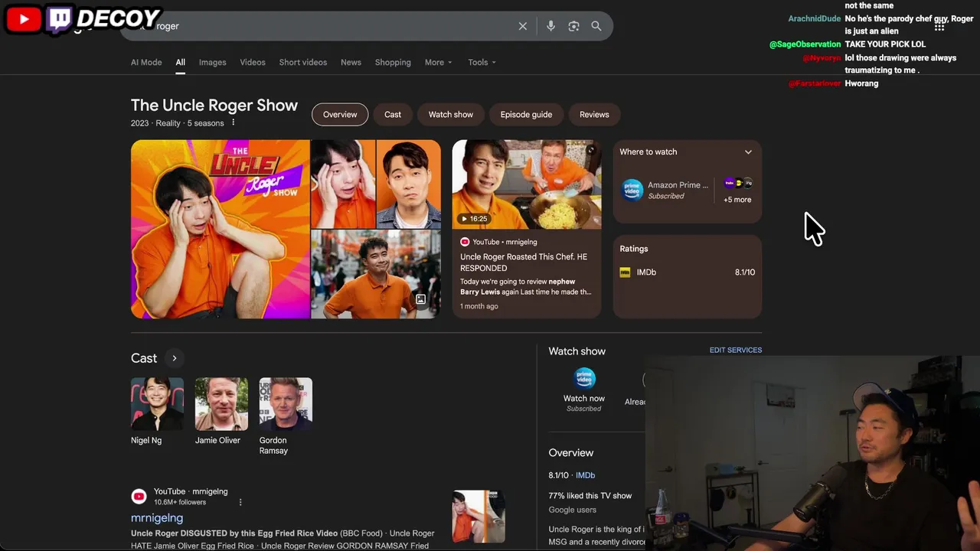The image size is (980, 551).
Task: Open search by image camera icon
Action: coord(573,26)
